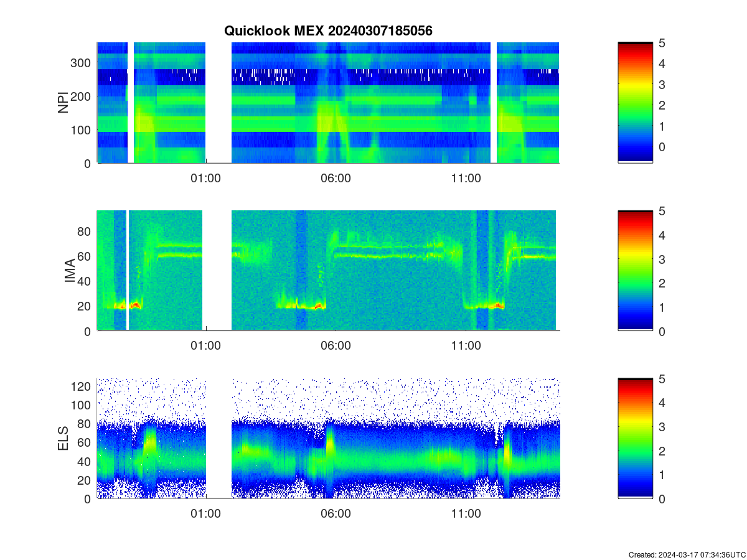Click the 01:00 tick under IMA plot
The height and width of the screenshot is (560, 747).
pos(205,346)
